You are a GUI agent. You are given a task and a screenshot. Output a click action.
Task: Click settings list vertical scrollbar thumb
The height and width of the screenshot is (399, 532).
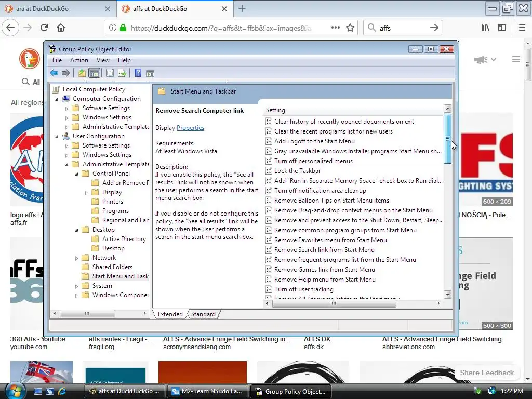pyautogui.click(x=447, y=138)
